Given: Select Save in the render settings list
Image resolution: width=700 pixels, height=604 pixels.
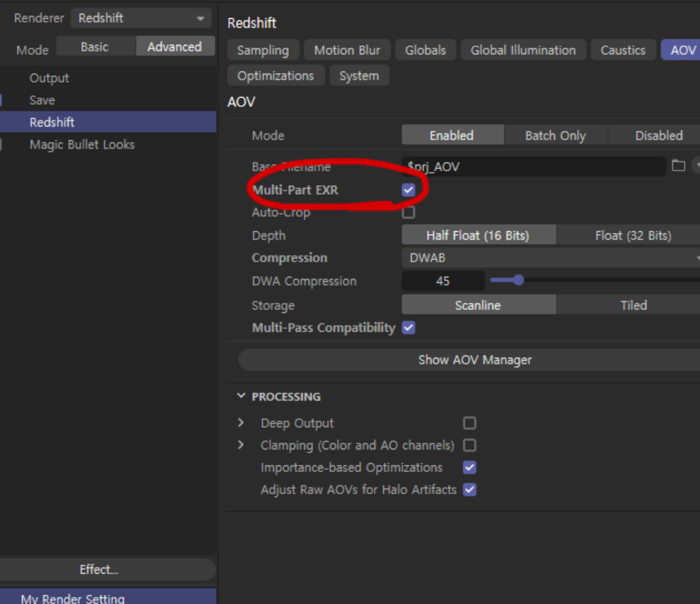Looking at the screenshot, I should click(42, 100).
